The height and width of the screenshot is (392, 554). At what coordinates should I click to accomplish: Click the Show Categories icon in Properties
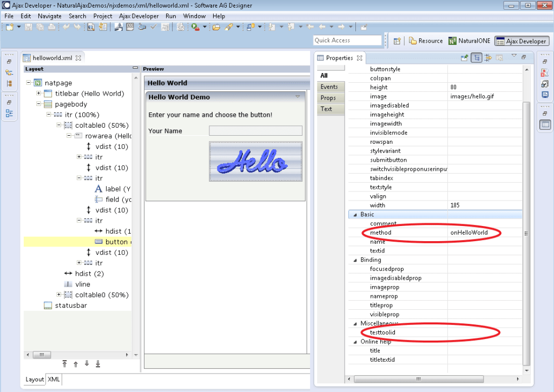click(476, 58)
